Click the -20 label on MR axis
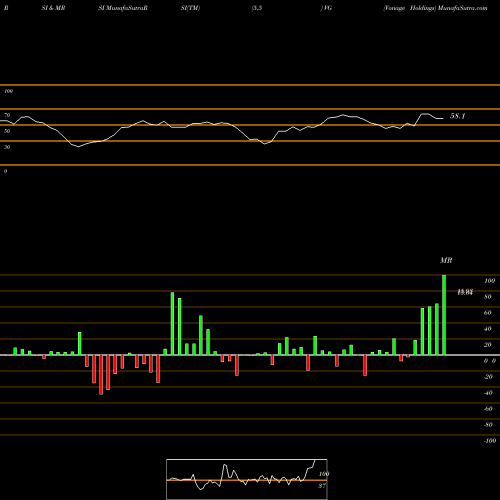The image size is (500, 500). point(488,377)
